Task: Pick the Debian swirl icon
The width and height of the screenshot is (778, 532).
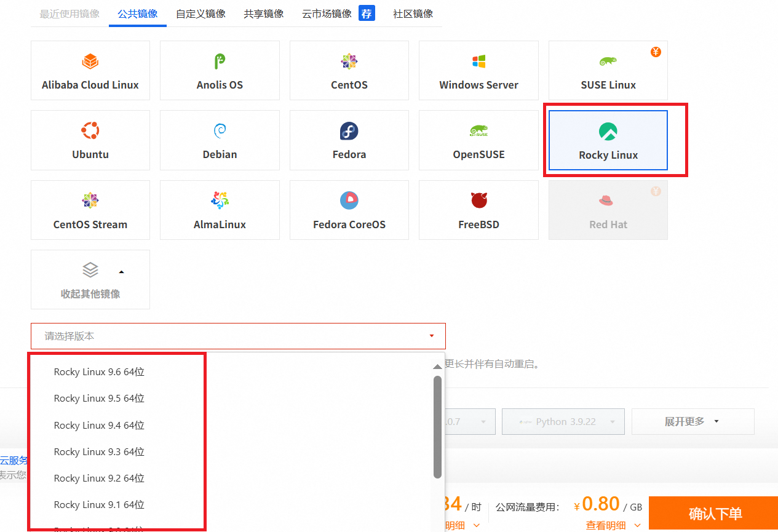Action: [220, 130]
